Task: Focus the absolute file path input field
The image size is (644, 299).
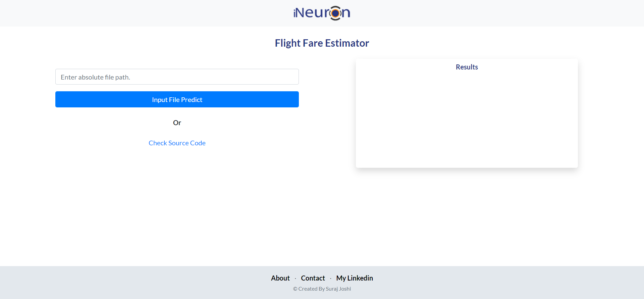Action: click(x=177, y=77)
